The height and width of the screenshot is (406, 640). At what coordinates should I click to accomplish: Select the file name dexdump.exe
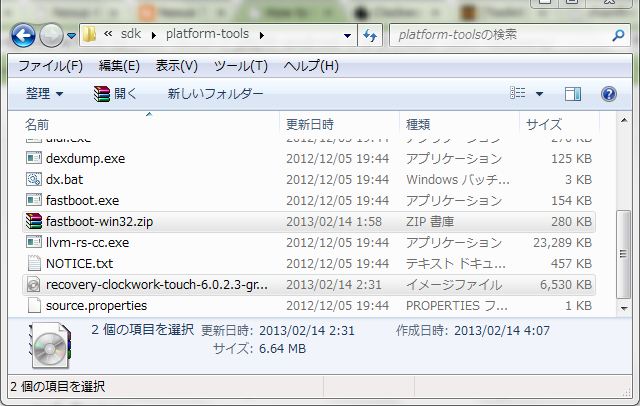(85, 158)
